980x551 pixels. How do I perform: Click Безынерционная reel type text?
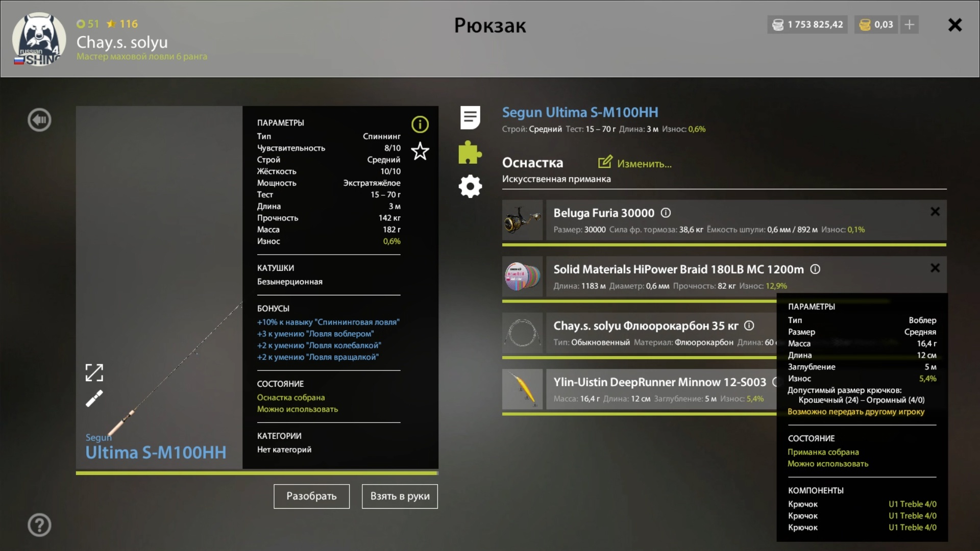coord(289,282)
